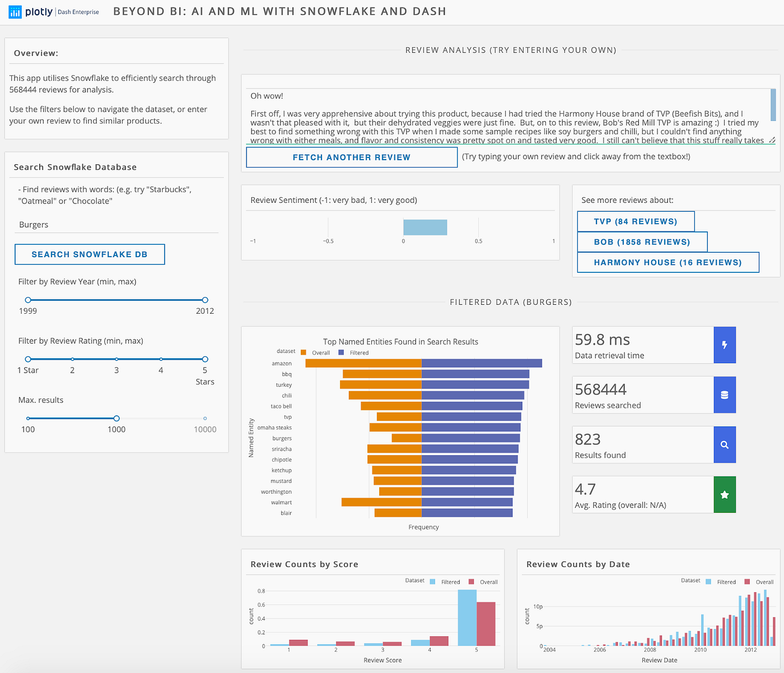Open BOB (1858 Reviews) button
This screenshot has height=673, width=784.
tap(642, 242)
